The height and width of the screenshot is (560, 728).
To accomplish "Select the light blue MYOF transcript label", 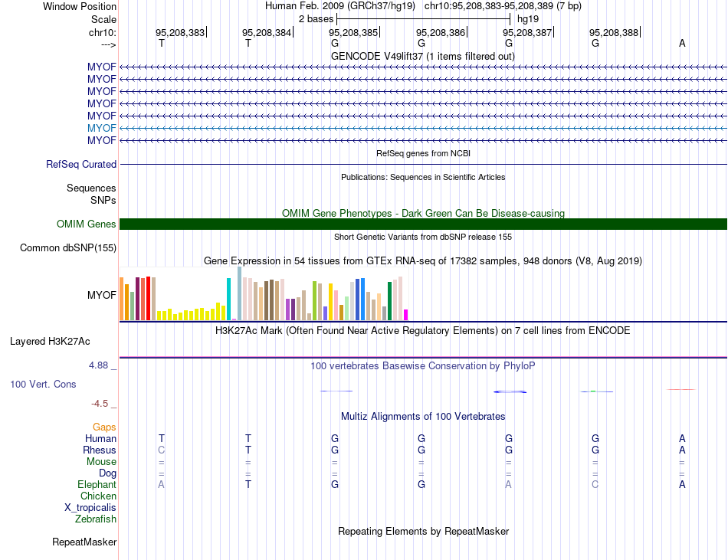I will (x=102, y=128).
